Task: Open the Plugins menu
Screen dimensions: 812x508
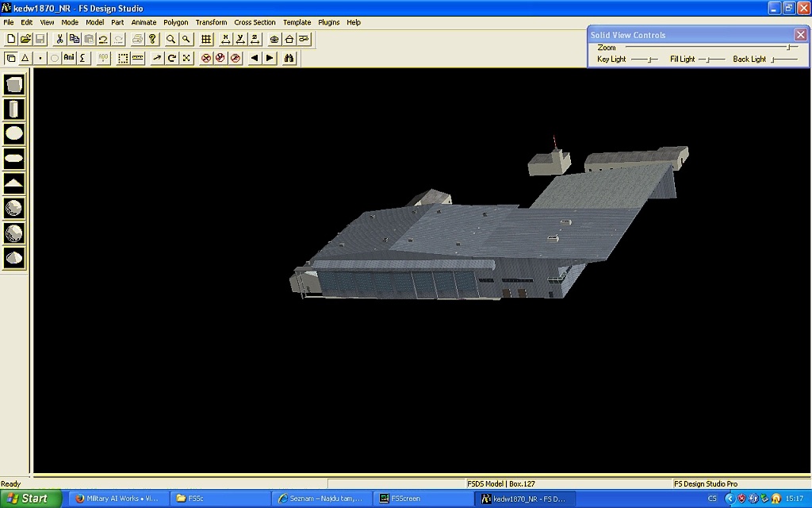Action: point(328,22)
